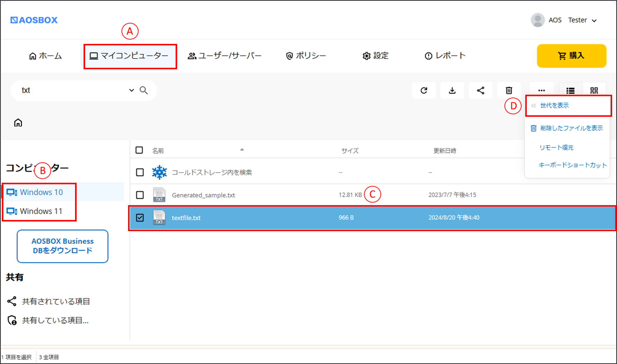Select Windows 10 computer

click(63, 192)
